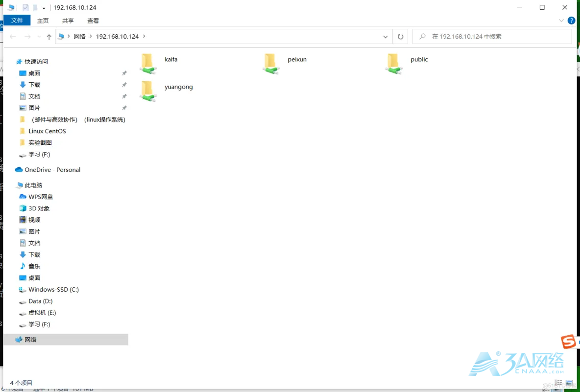Refresh the folder view
The width and height of the screenshot is (580, 392).
[400, 36]
